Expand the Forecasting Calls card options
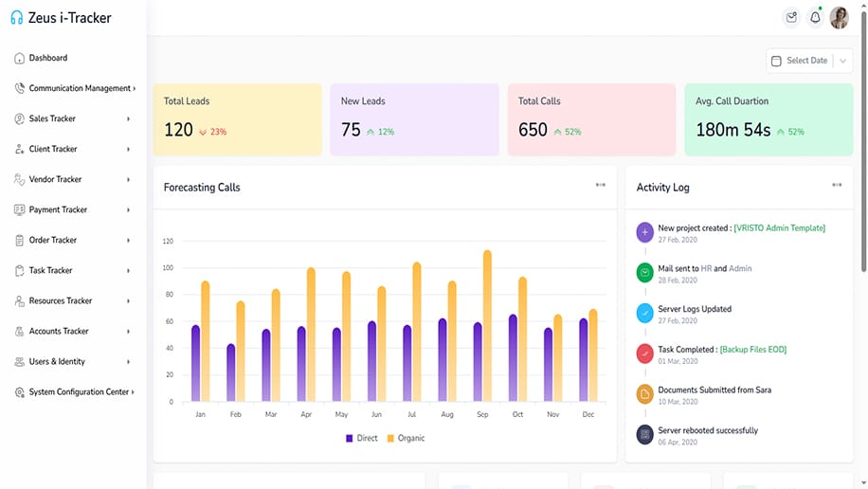The height and width of the screenshot is (489, 868). click(x=600, y=186)
